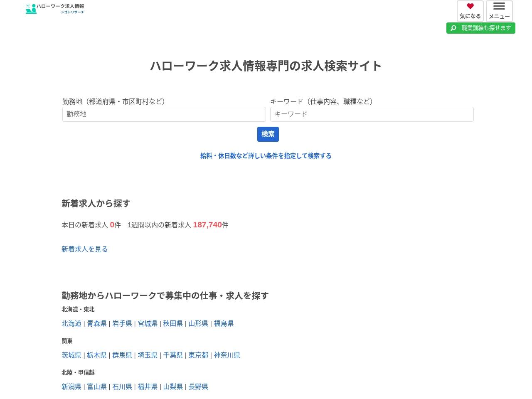Select 千葉県 prefecture link
The height and width of the screenshot is (399, 532).
click(173, 355)
